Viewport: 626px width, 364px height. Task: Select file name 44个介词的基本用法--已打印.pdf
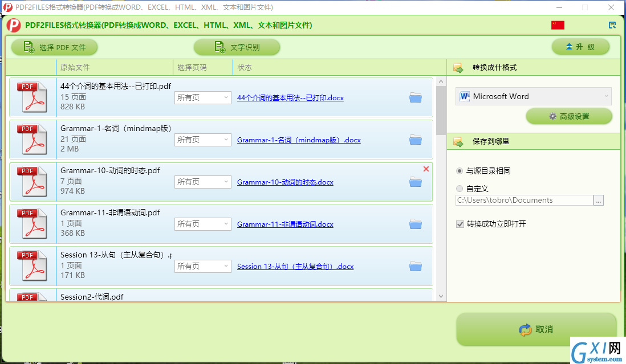(x=116, y=86)
